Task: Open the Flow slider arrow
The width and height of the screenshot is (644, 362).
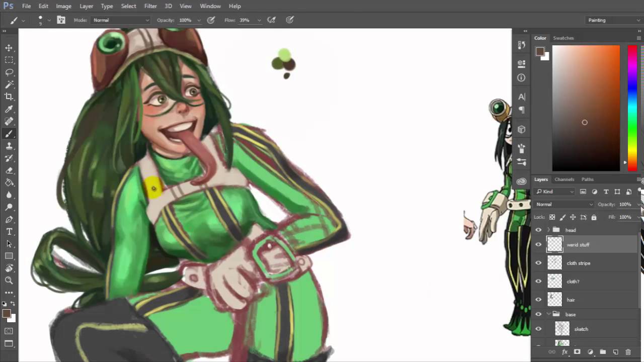Action: [x=259, y=20]
